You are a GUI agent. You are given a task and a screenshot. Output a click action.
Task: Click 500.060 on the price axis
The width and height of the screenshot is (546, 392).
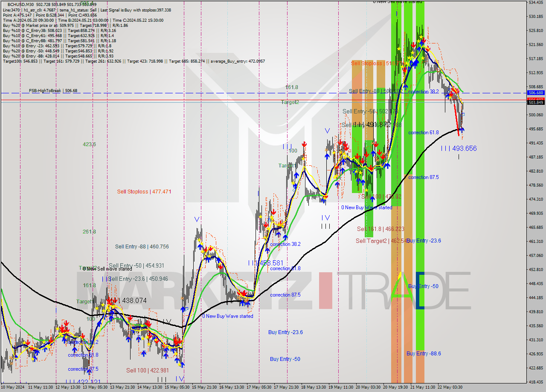click(536, 115)
